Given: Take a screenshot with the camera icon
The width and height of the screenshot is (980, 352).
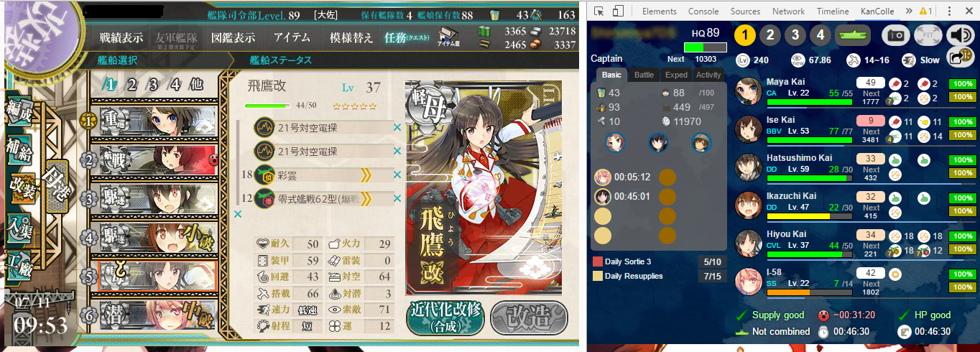Looking at the screenshot, I should tap(895, 34).
